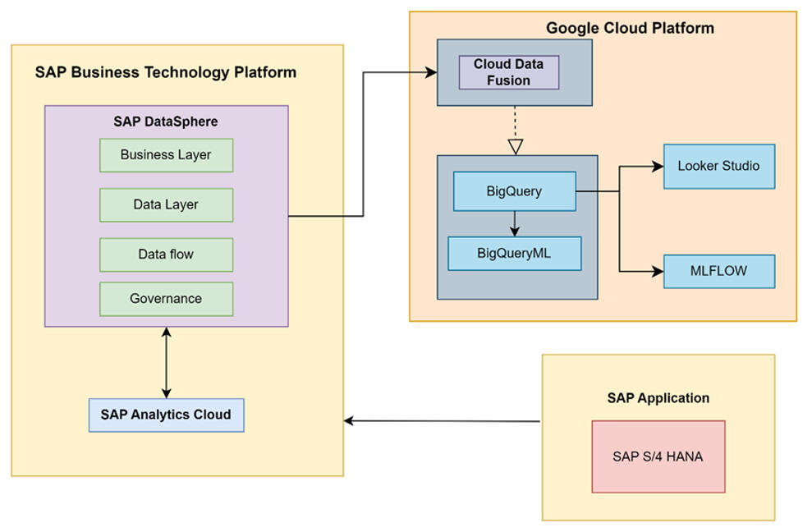Click the SAP DataSphere heading

(166, 122)
